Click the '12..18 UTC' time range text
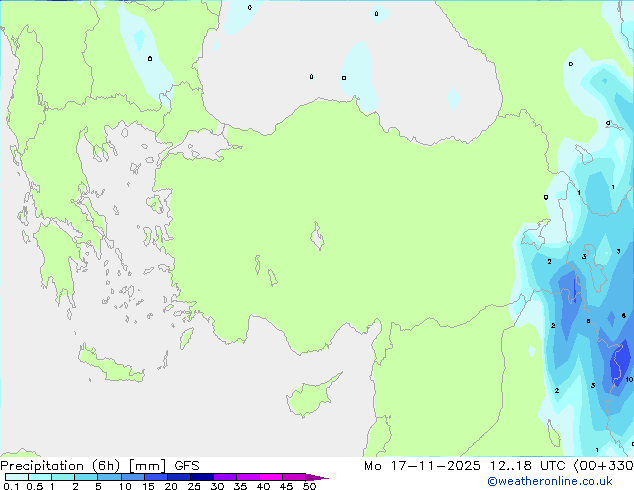 [528, 466]
